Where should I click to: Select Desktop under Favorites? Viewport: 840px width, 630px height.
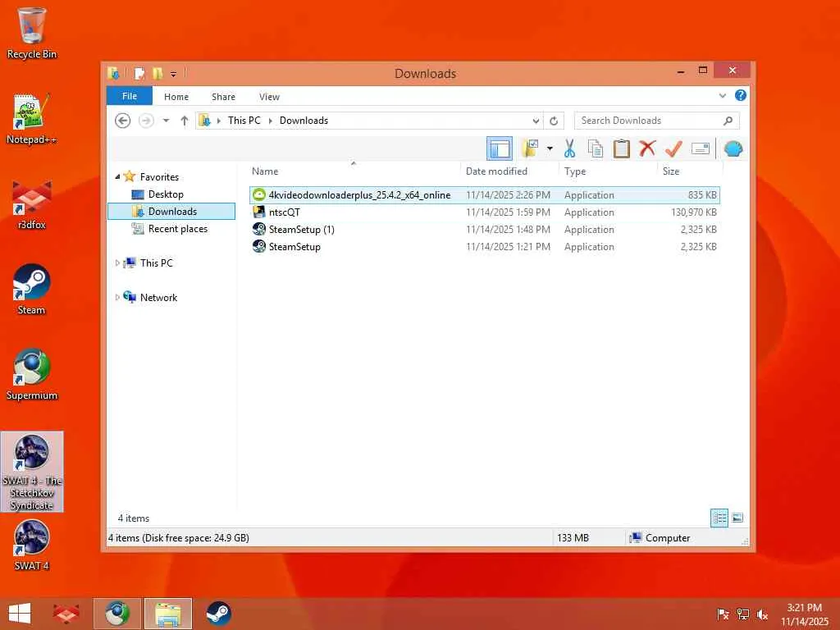(x=166, y=194)
